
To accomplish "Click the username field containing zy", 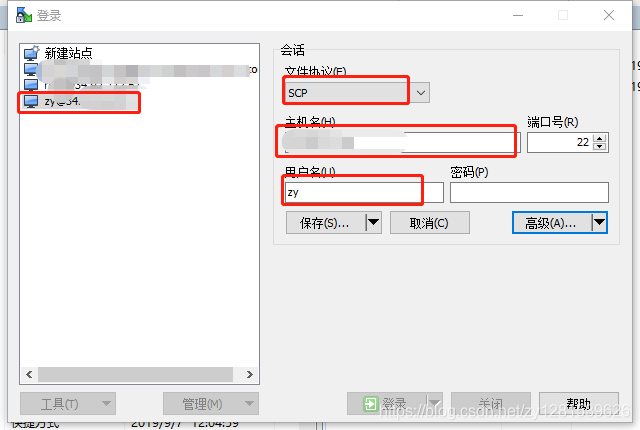I will point(364,192).
